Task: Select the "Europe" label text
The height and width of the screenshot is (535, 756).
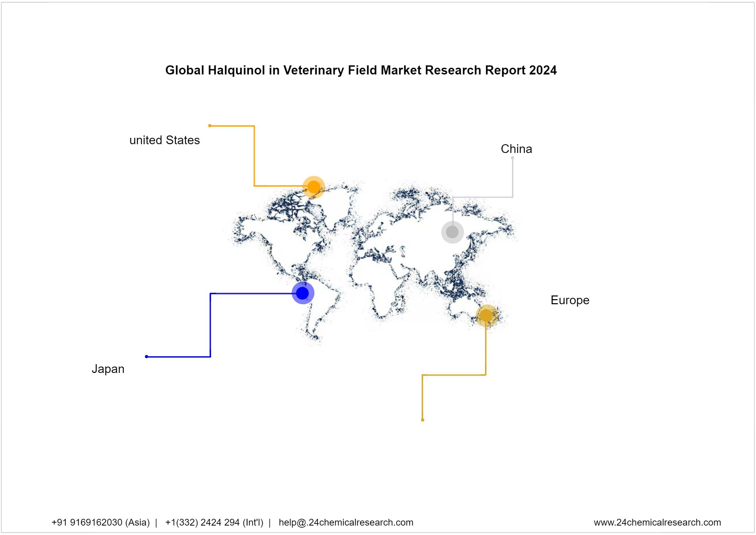Action: tap(570, 300)
